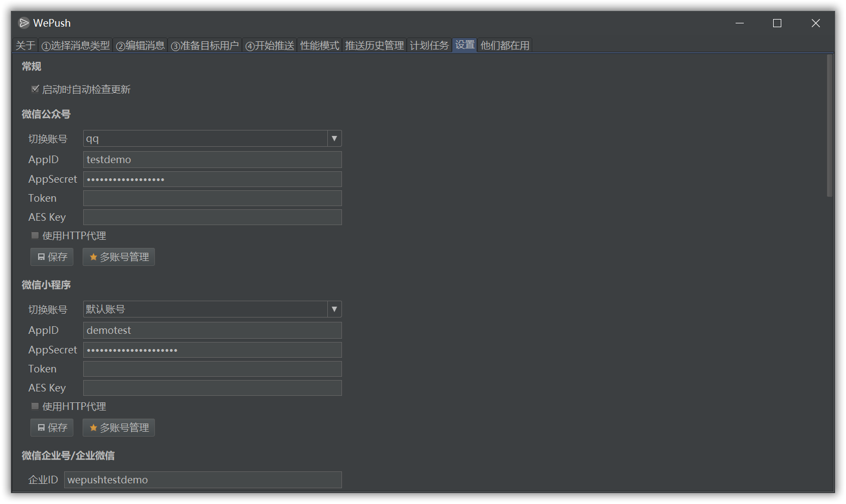The height and width of the screenshot is (504, 846).
Task: Open 微信公众号 切换账号 dropdown showing qq
Action: pos(212,139)
